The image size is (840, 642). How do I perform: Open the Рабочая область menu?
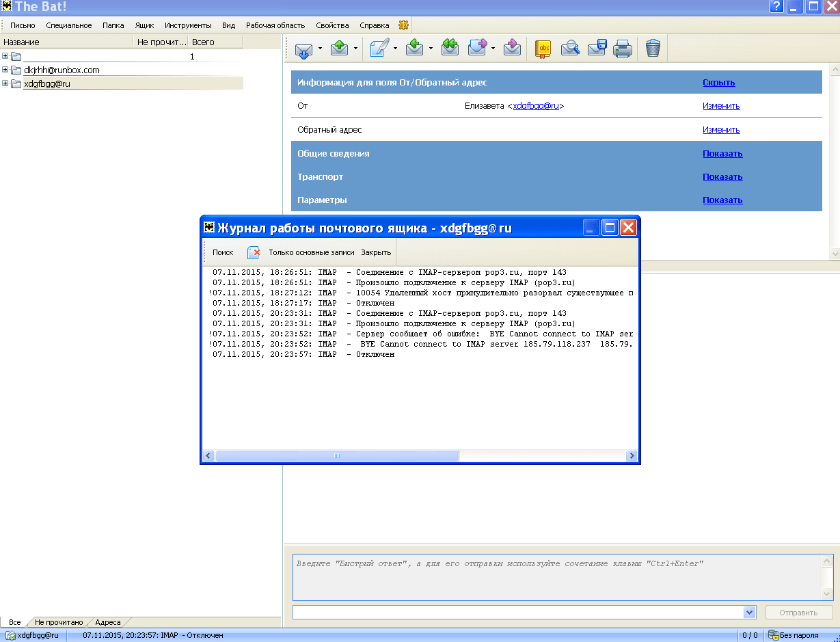pyautogui.click(x=275, y=25)
